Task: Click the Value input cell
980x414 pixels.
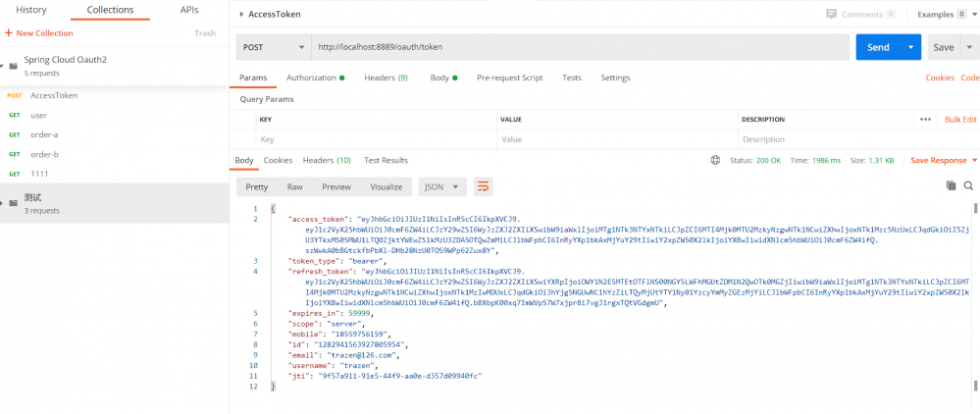Action: [617, 139]
